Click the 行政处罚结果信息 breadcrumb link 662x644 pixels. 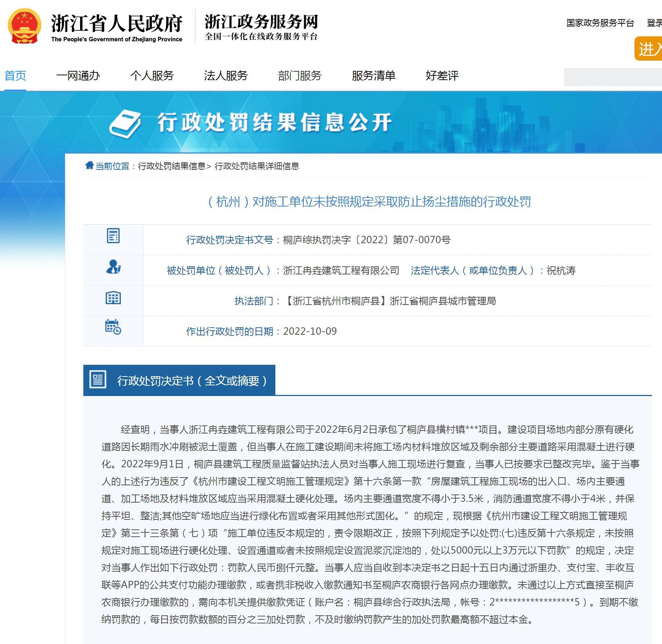pyautogui.click(x=171, y=166)
